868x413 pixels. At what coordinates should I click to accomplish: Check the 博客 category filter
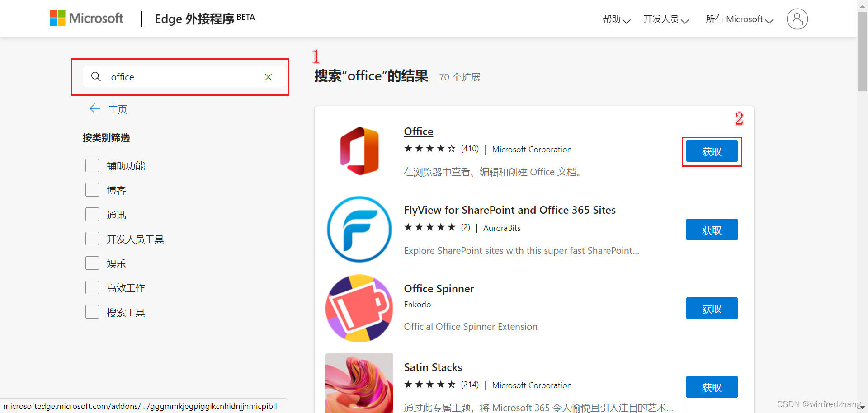[92, 190]
